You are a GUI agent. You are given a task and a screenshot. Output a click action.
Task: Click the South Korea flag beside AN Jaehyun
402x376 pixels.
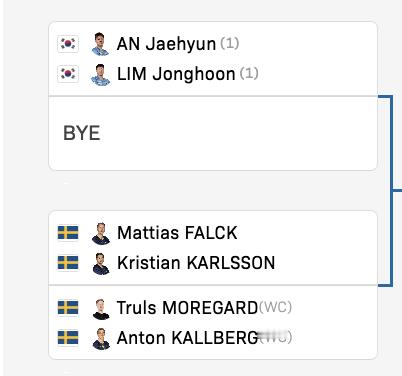click(68, 44)
